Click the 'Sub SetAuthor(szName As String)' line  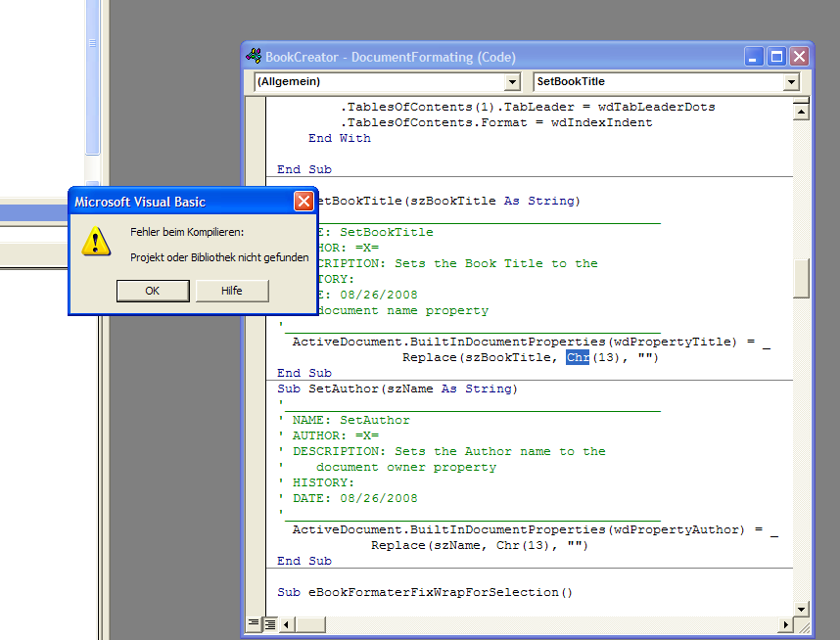coord(397,389)
